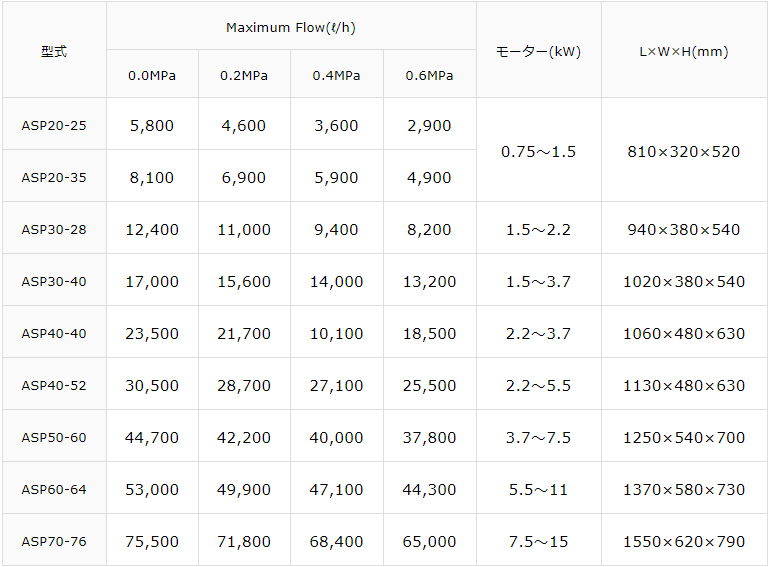Select the Maximum Flow(ℓ/h) header cell
772x567 pixels.
291,27
